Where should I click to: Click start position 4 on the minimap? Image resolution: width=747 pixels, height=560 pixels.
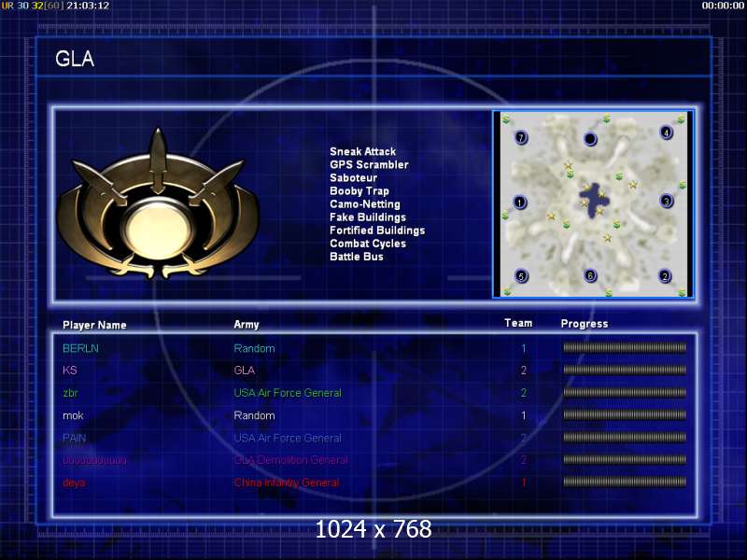coord(666,133)
